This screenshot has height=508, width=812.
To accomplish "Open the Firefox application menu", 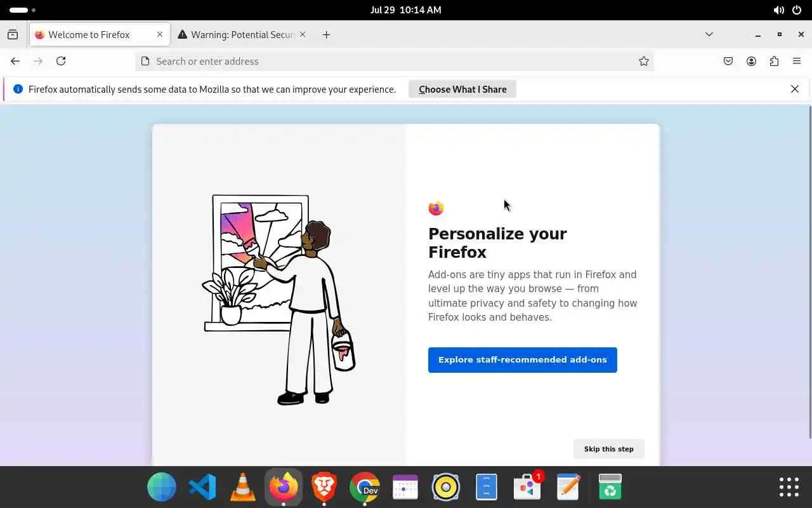I will [x=797, y=61].
